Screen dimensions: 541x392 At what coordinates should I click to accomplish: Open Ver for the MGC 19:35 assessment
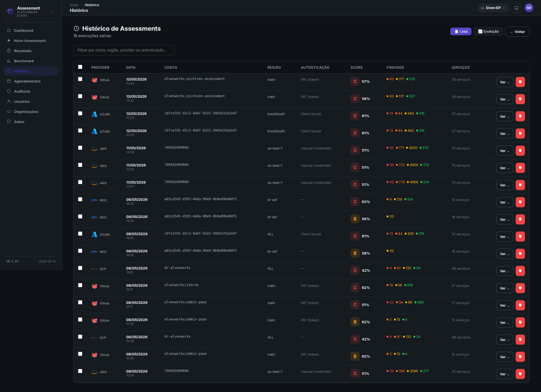pos(504,202)
